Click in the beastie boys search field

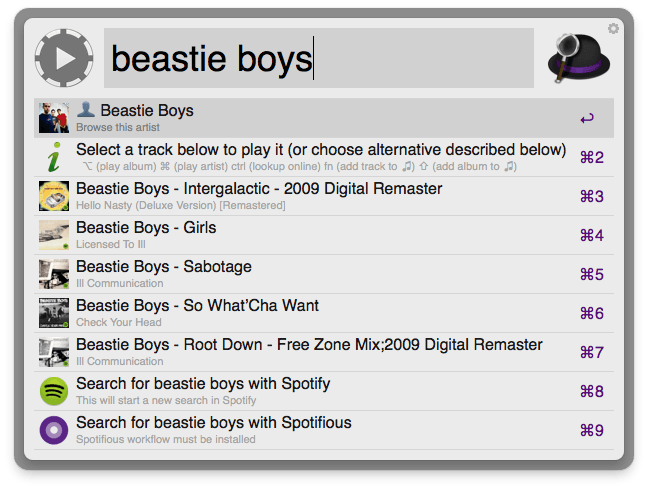[x=318, y=59]
